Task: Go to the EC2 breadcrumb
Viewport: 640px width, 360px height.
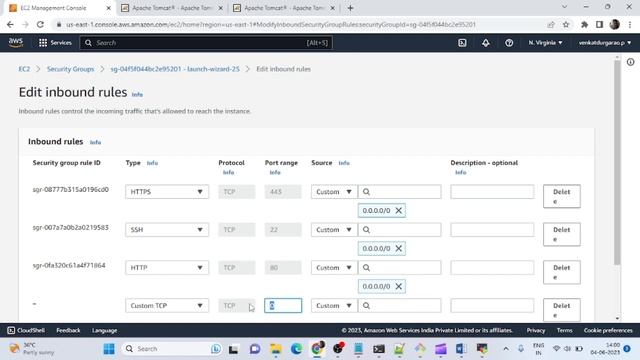Action: pyautogui.click(x=24, y=69)
